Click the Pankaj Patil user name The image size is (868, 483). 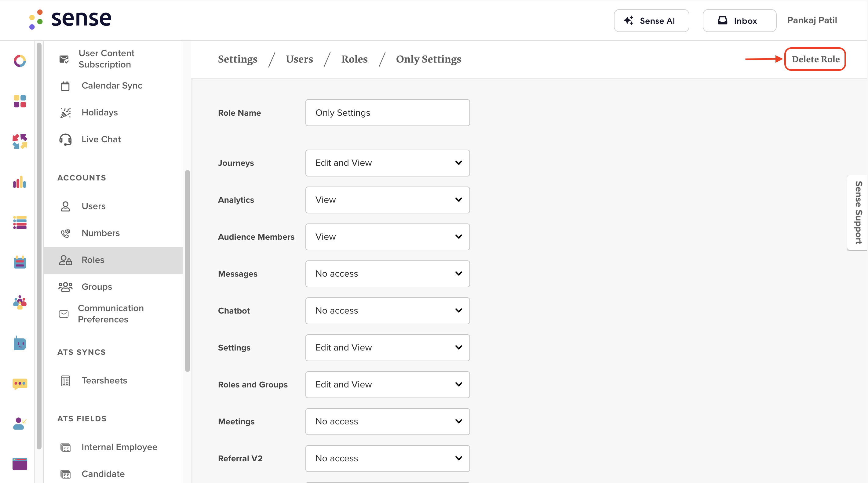pyautogui.click(x=812, y=20)
